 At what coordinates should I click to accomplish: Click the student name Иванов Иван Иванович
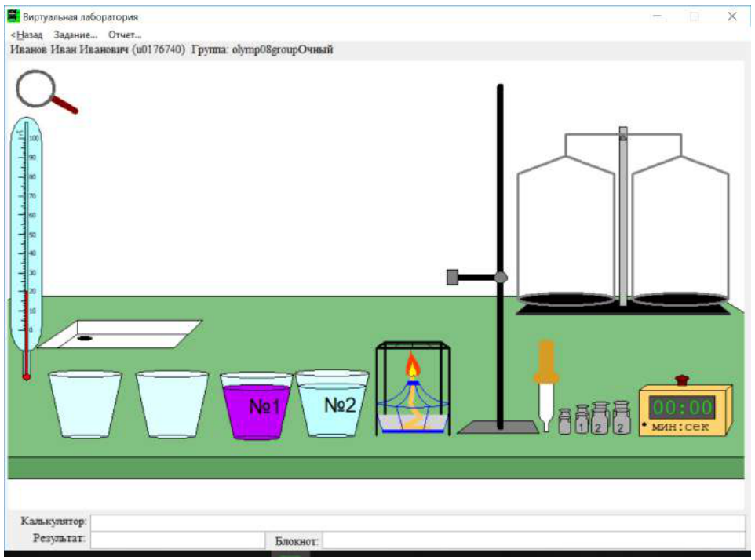click(69, 49)
